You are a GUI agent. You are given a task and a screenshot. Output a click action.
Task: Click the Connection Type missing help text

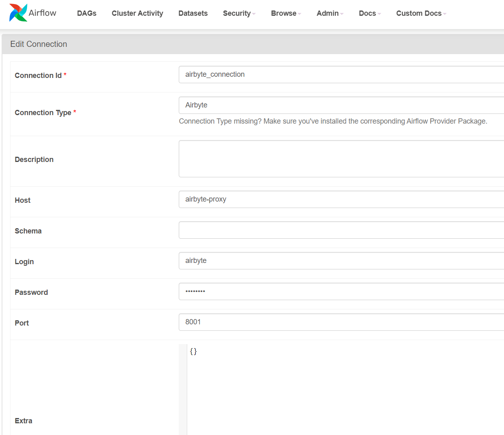pos(333,121)
